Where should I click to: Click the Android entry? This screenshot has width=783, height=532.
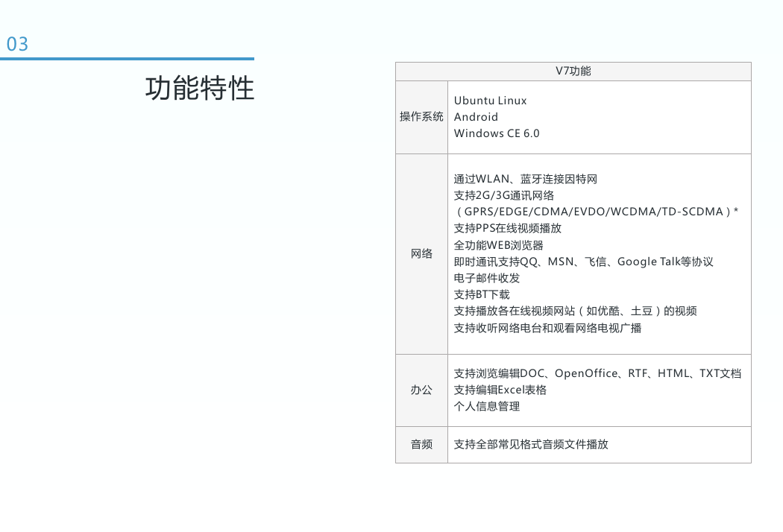coord(476,117)
